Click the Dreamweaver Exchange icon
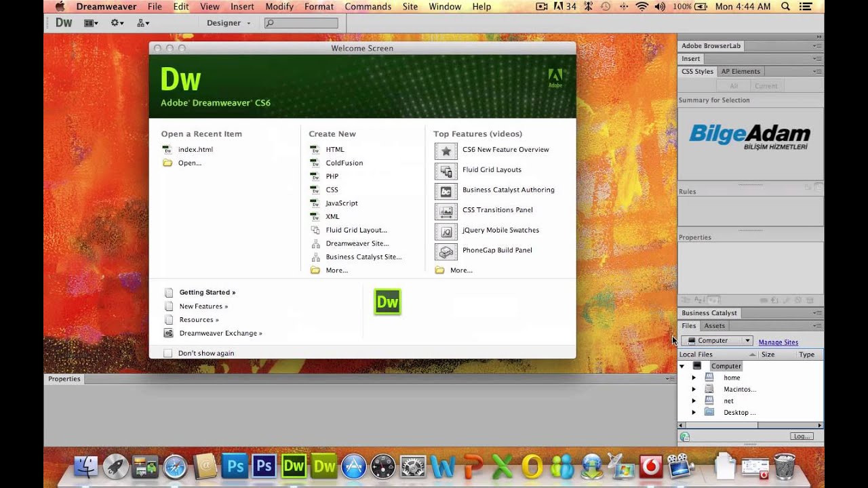The width and height of the screenshot is (868, 488). [x=168, y=333]
